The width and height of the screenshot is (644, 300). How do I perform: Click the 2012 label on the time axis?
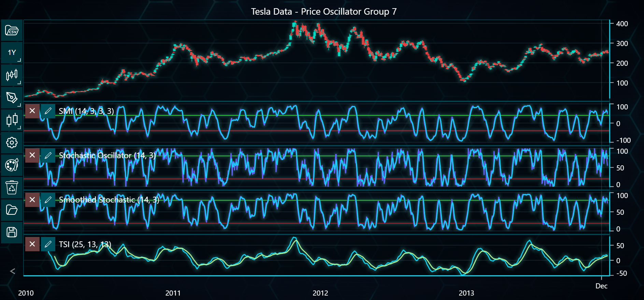[x=320, y=293]
